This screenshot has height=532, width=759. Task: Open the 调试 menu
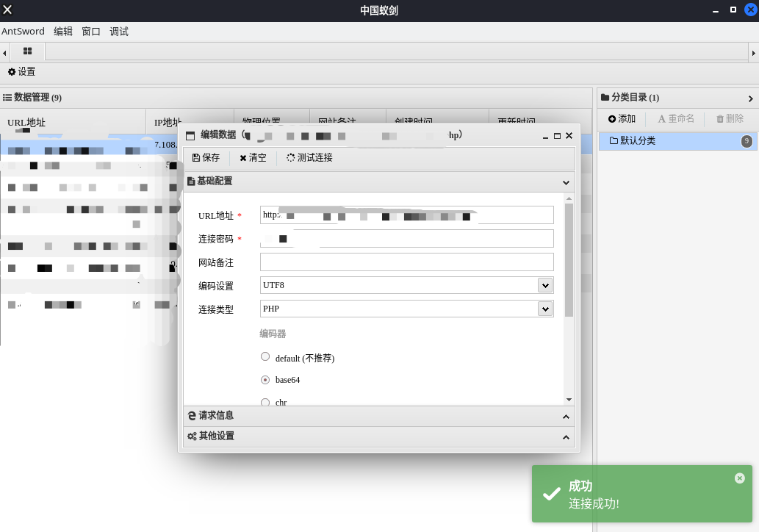(119, 32)
